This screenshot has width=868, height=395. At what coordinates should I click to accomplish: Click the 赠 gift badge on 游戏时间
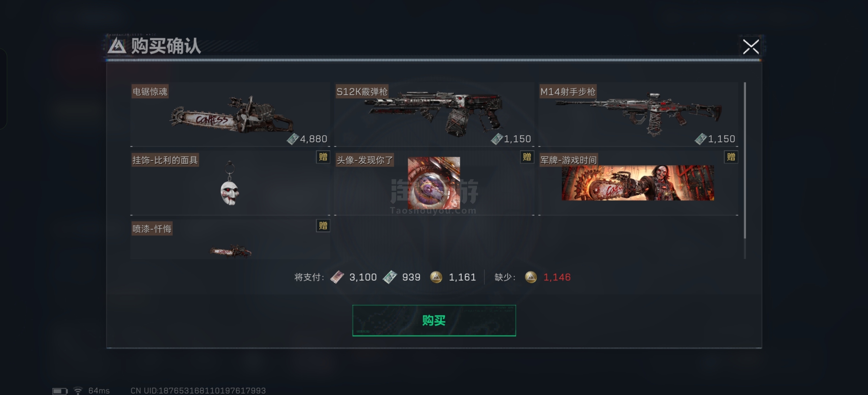pyautogui.click(x=731, y=157)
